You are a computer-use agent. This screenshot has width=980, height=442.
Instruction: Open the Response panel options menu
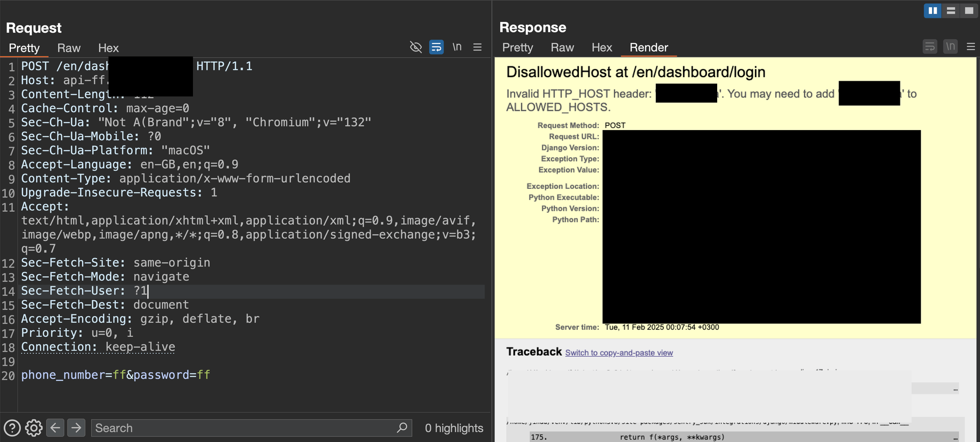[x=971, y=47]
